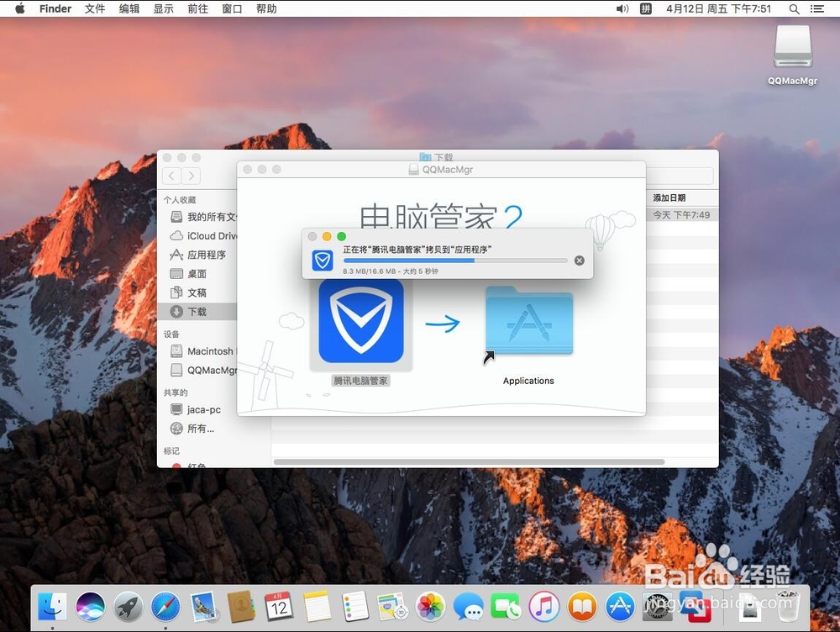Viewport: 840px width, 632px height.
Task: Click the Finder forward button
Action: point(191,176)
